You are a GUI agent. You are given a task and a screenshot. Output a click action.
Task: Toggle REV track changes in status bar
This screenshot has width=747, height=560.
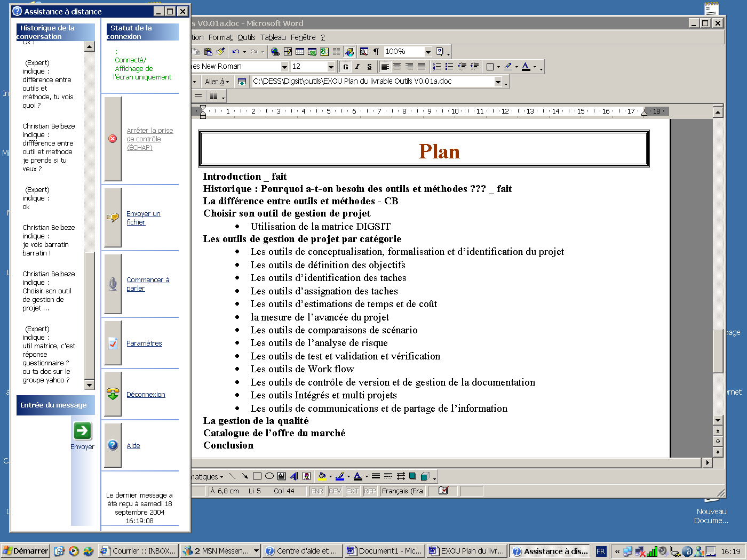[x=335, y=491]
